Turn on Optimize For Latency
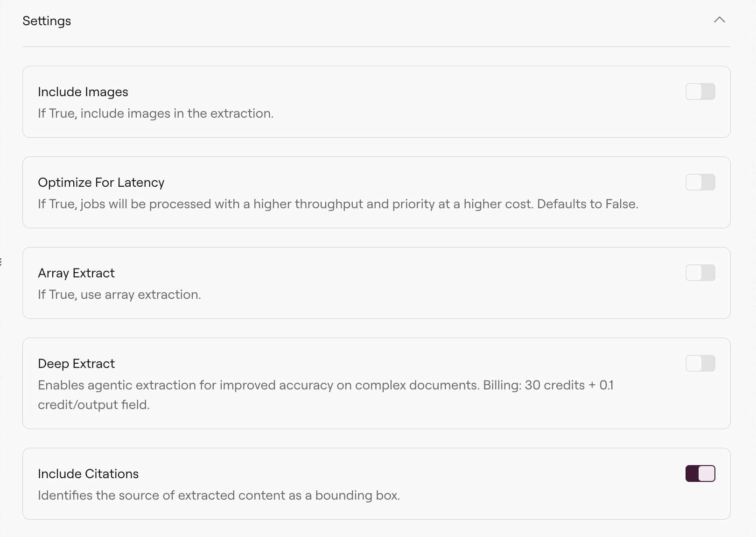The width and height of the screenshot is (756, 537). pyautogui.click(x=700, y=182)
